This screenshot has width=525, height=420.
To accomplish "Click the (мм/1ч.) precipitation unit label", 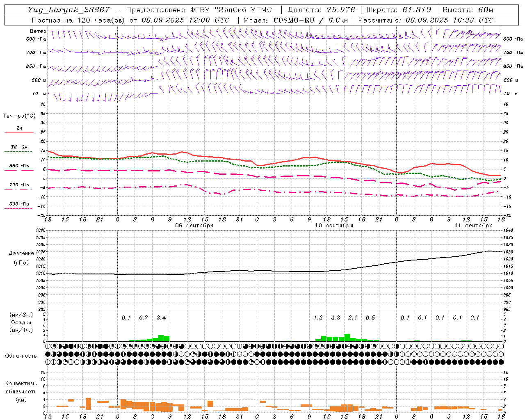I will [21, 330].
